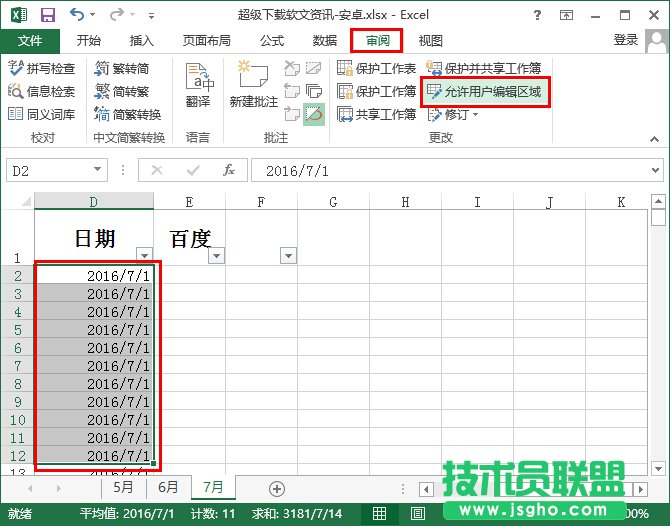Go to next comment icon

292,114
